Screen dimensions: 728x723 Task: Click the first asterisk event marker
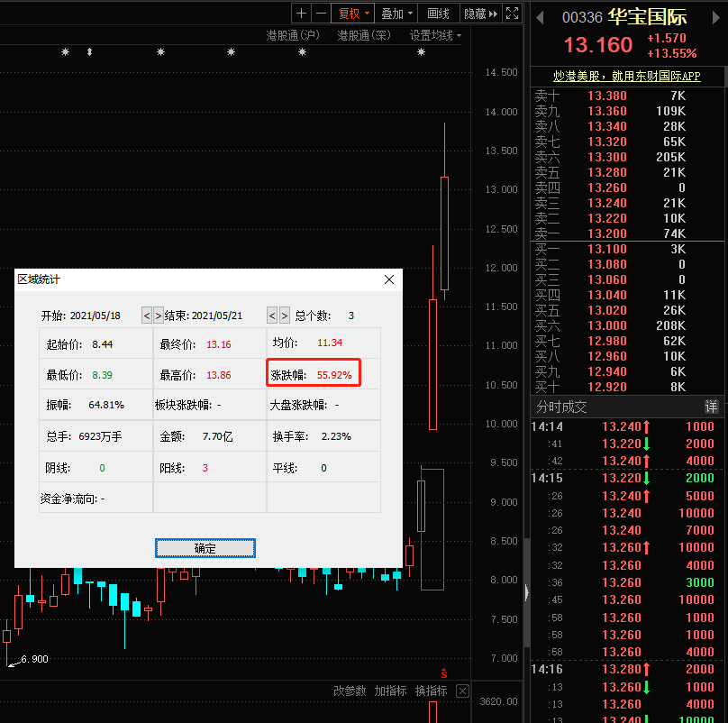click(66, 52)
